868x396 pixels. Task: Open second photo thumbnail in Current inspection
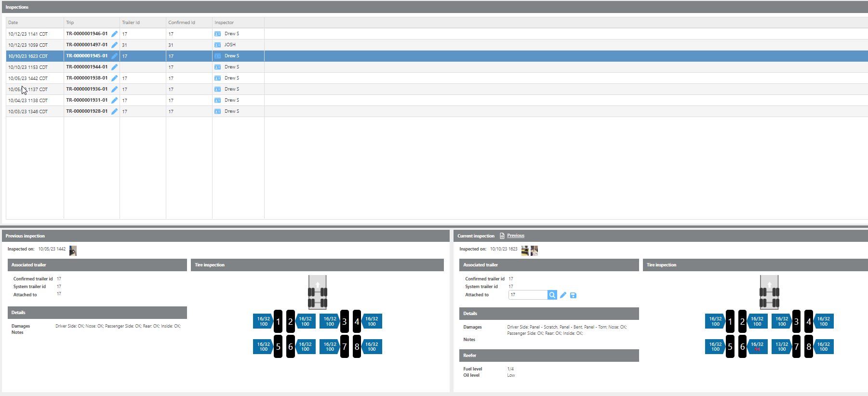(534, 251)
